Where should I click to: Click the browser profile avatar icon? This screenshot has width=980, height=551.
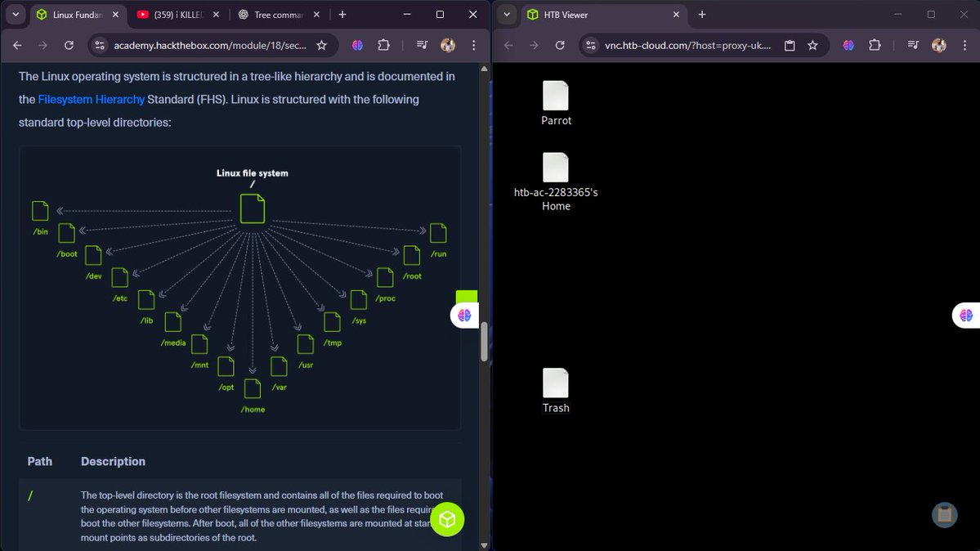point(448,45)
